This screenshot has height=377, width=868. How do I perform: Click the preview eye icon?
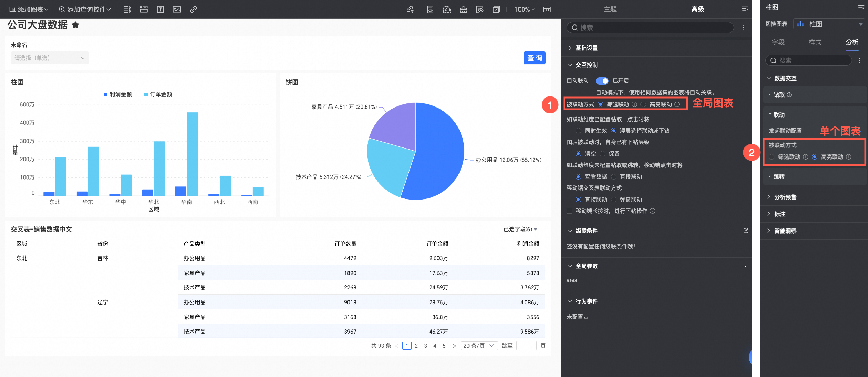click(x=480, y=10)
